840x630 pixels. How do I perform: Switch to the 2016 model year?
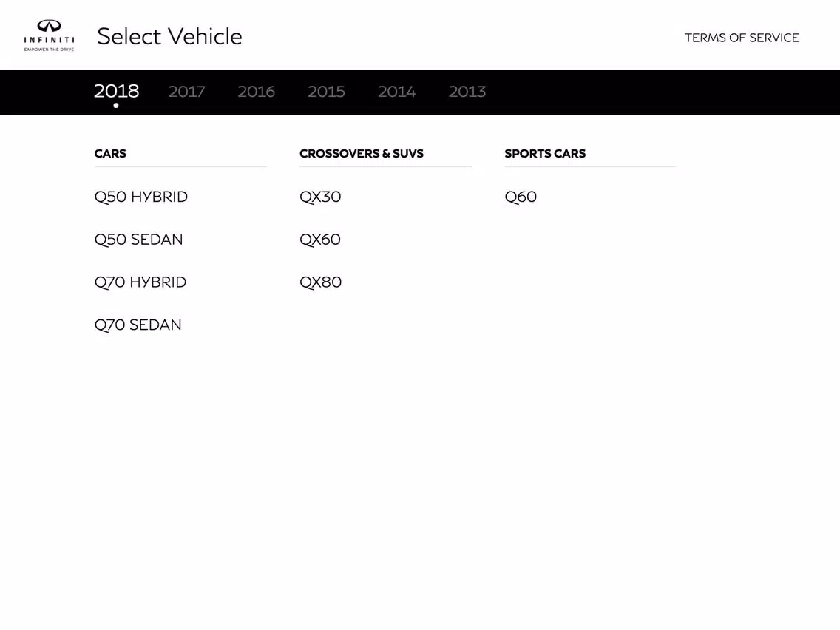pos(256,92)
